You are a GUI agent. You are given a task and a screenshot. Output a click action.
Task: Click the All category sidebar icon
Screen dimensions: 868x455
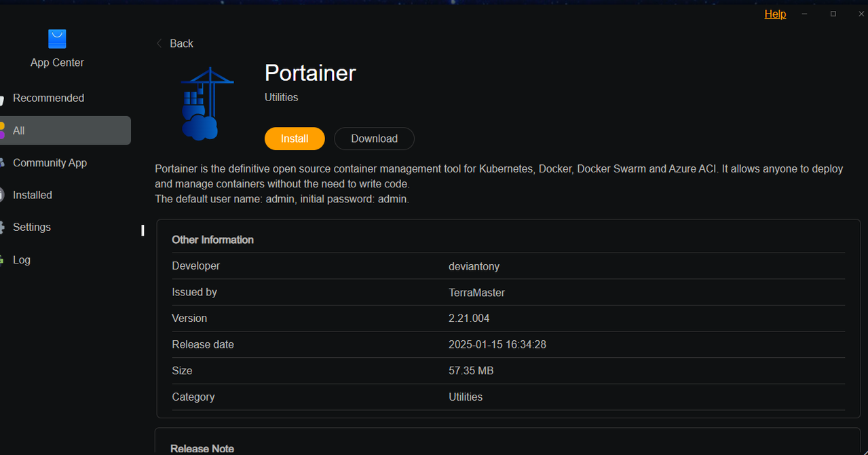2,130
